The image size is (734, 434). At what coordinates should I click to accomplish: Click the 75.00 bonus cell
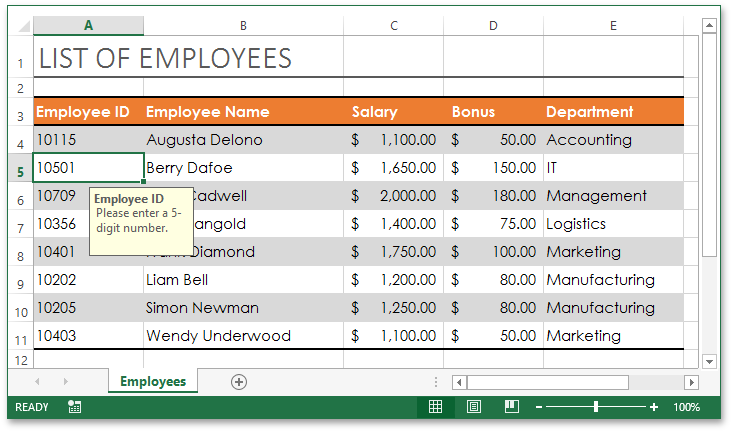[x=493, y=224]
